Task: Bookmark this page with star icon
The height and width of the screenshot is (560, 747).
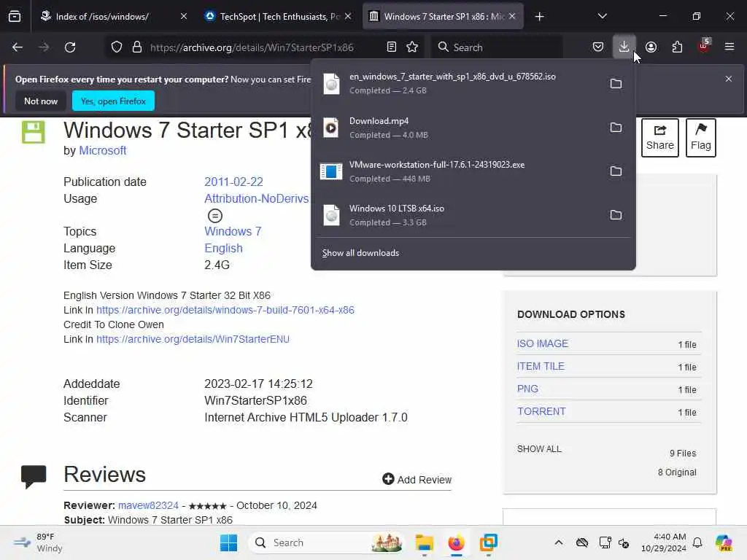Action: pos(412,47)
